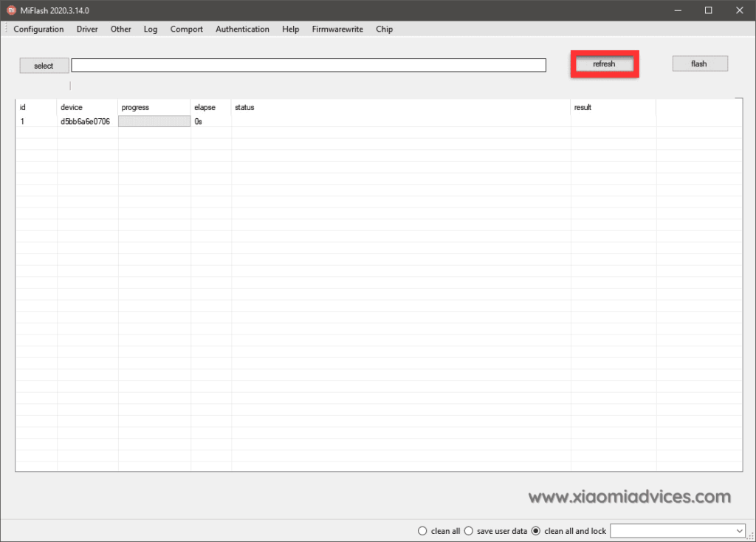Click the flash button

[x=700, y=64]
